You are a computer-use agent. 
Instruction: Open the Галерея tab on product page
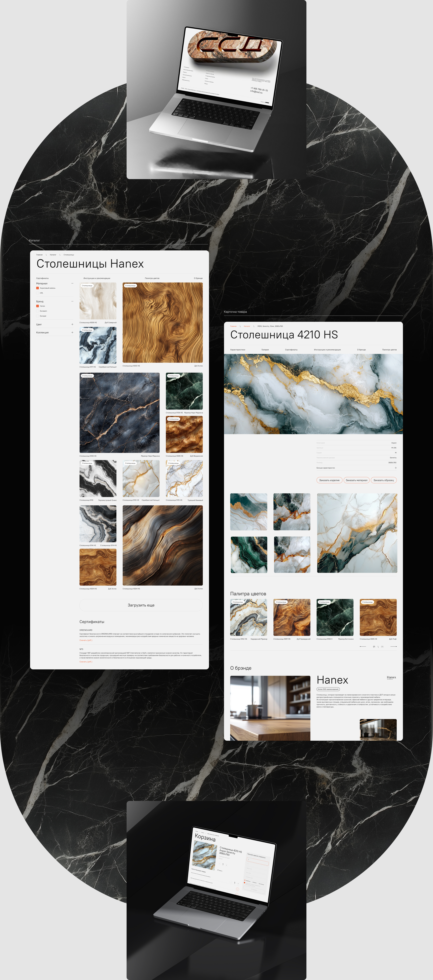[x=265, y=350]
